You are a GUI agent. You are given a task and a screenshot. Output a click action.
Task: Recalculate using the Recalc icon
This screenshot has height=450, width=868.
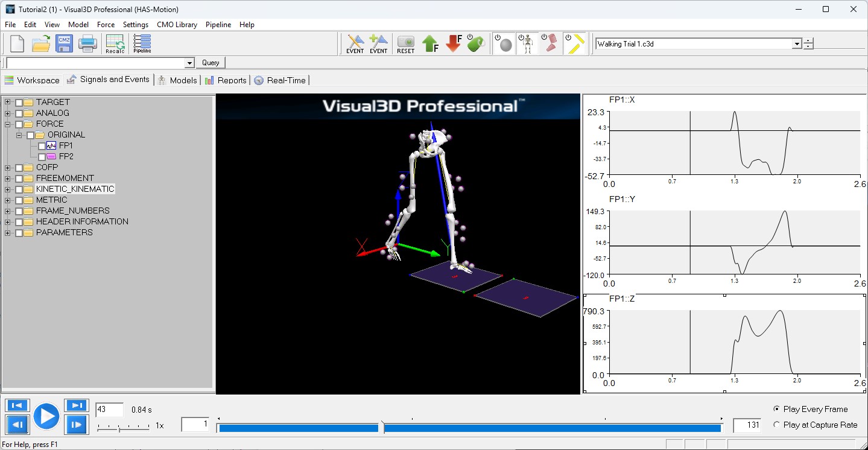pos(115,44)
